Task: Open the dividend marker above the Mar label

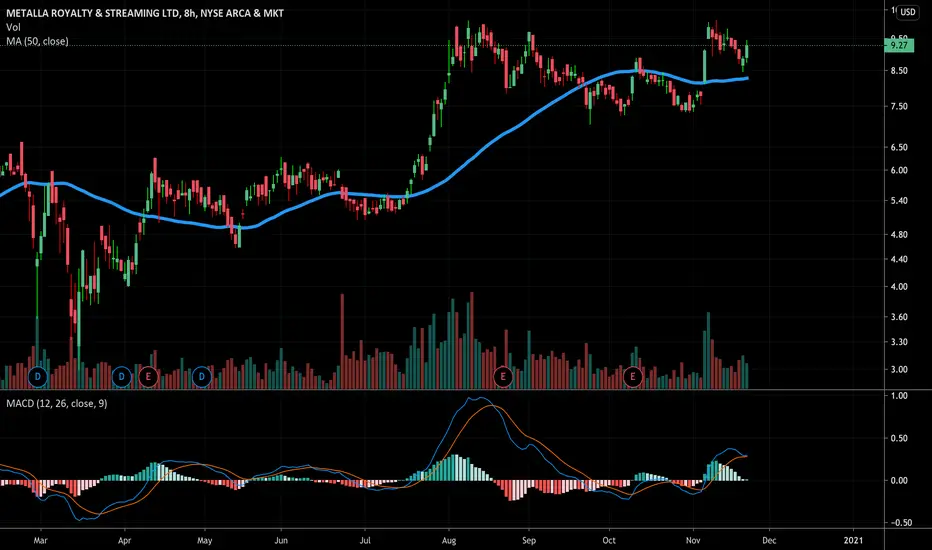Action: pyautogui.click(x=38, y=376)
